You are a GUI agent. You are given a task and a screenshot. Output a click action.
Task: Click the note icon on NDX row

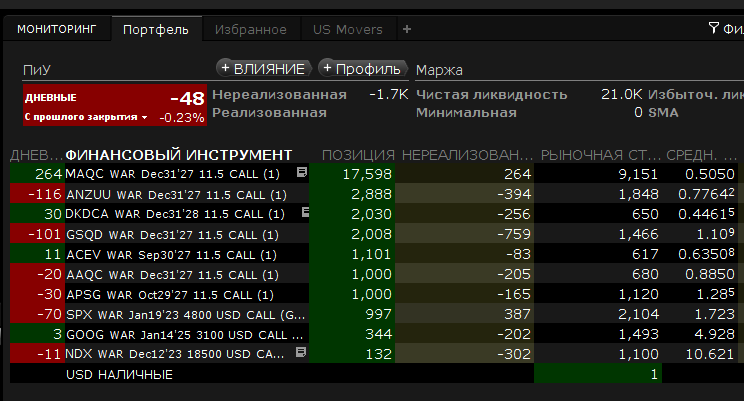tap(302, 353)
